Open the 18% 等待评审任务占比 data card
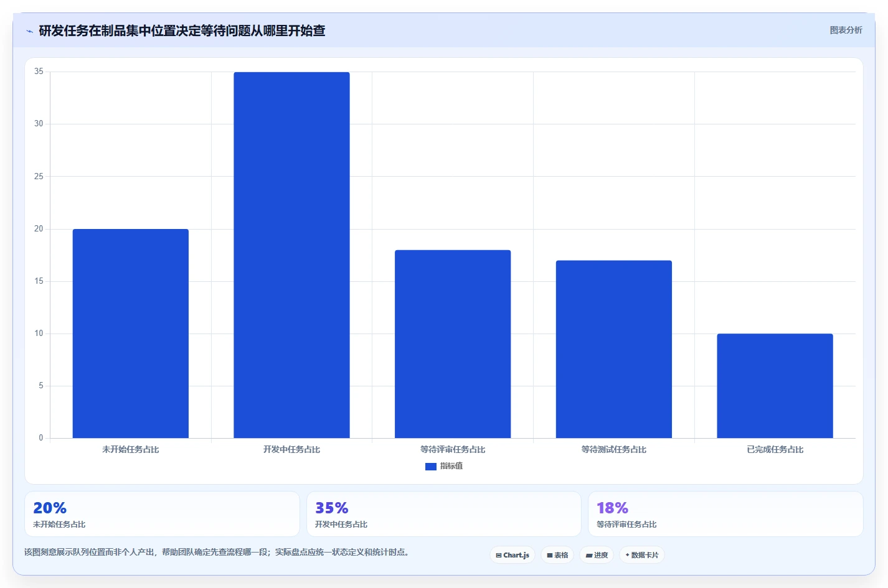Viewport: 888px width, 588px height. [x=725, y=514]
